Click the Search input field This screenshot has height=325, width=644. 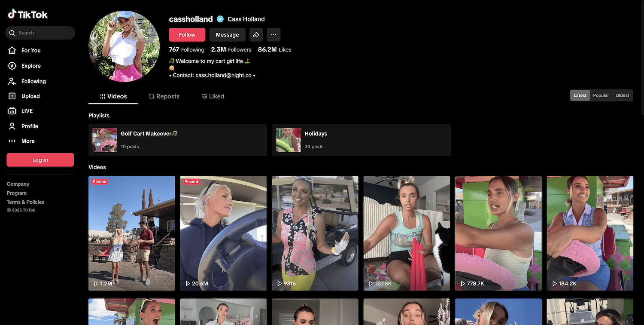43,33
